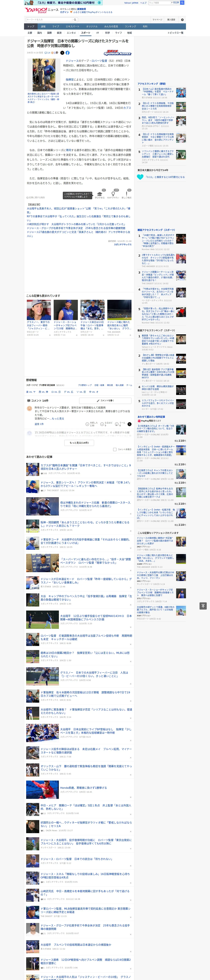Image resolution: width=210 pixels, height=980 pixels.
Task: Click the scroll-to-top arrow button
Action: click(203, 606)
